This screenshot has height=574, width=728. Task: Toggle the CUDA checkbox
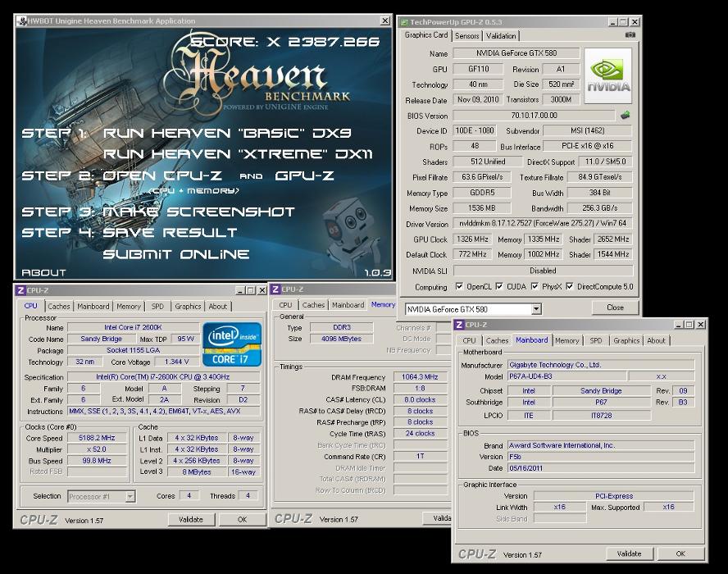tap(499, 286)
